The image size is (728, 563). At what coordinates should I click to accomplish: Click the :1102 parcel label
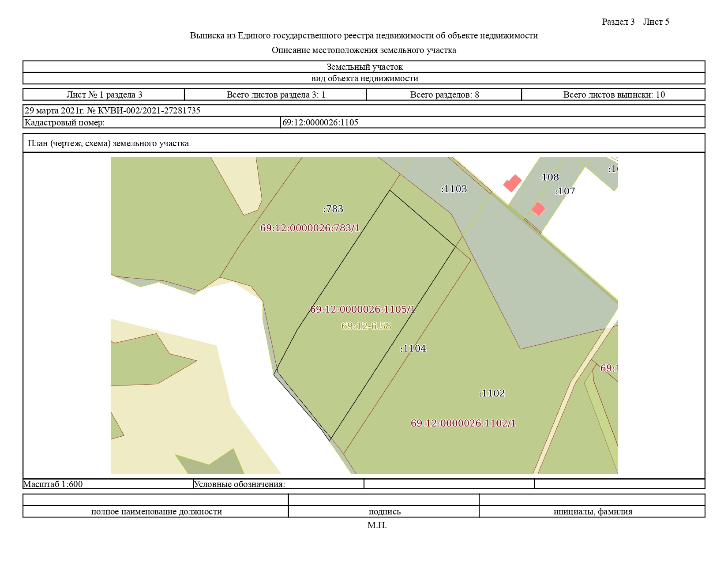pyautogui.click(x=492, y=393)
